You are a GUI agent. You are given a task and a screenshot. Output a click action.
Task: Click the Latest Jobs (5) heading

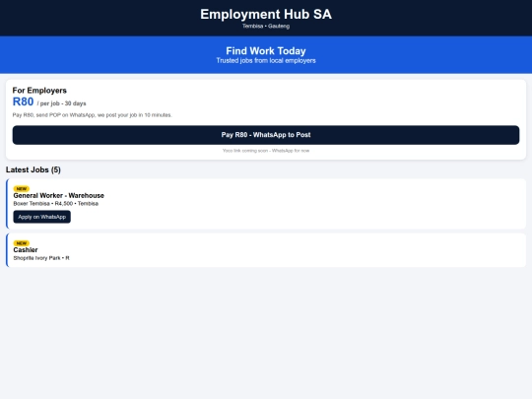pos(33,169)
